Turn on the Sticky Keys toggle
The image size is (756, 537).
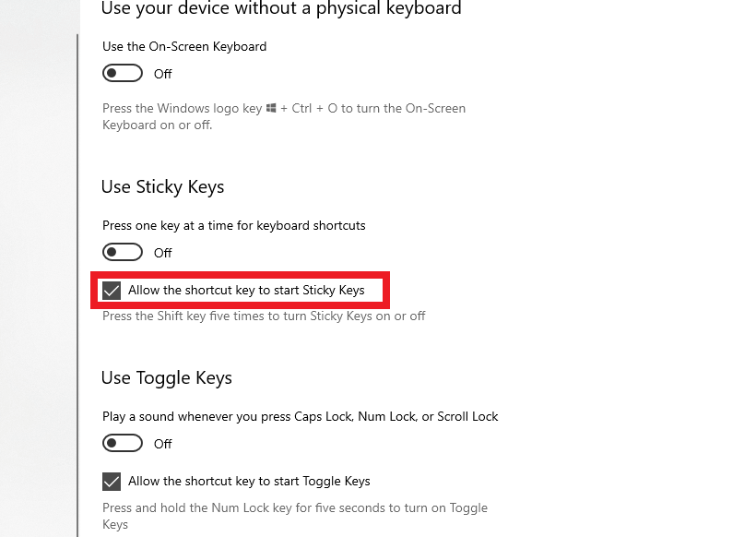(x=122, y=252)
